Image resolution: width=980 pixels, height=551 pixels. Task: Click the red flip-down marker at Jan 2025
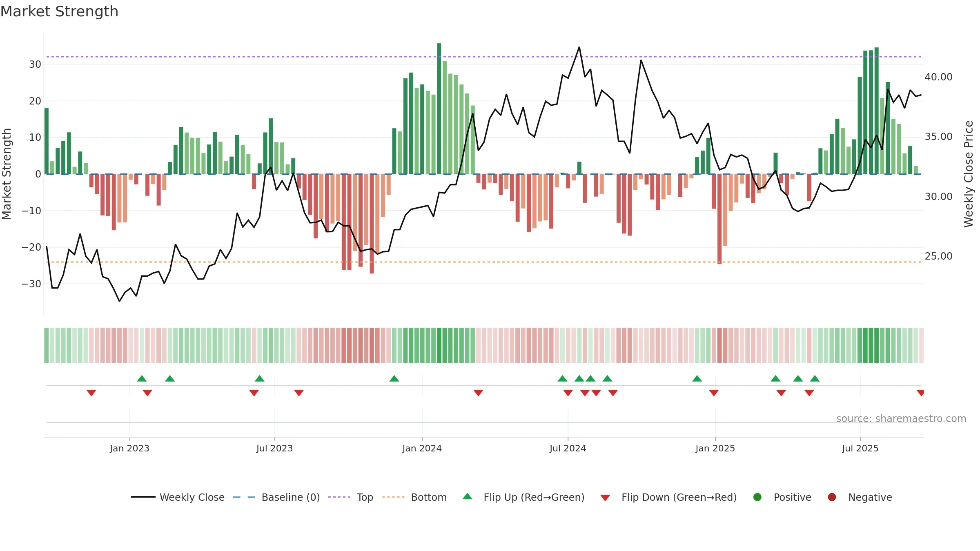click(714, 393)
